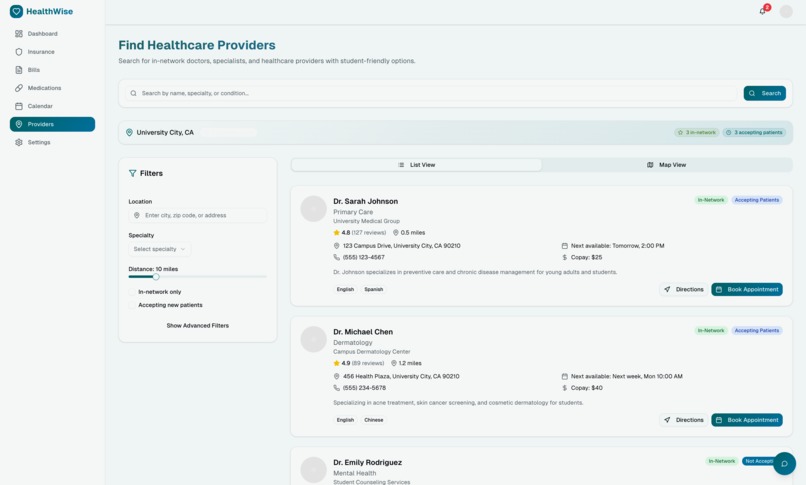Click the phone icon beside (555) 123-4567

click(337, 257)
